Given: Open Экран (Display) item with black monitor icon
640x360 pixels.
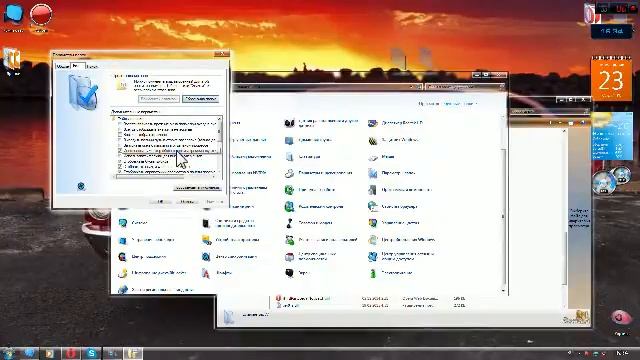Looking at the screenshot, I should pyautogui.click(x=297, y=273).
